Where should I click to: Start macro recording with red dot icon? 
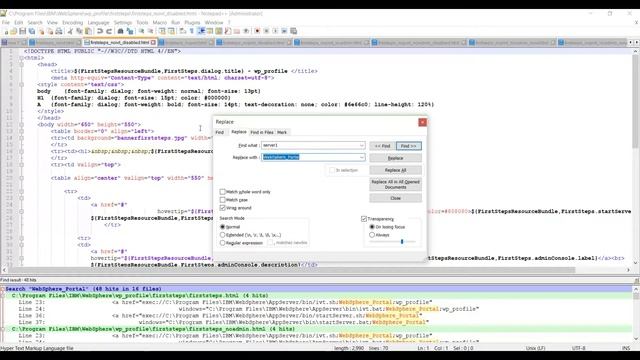point(257,31)
